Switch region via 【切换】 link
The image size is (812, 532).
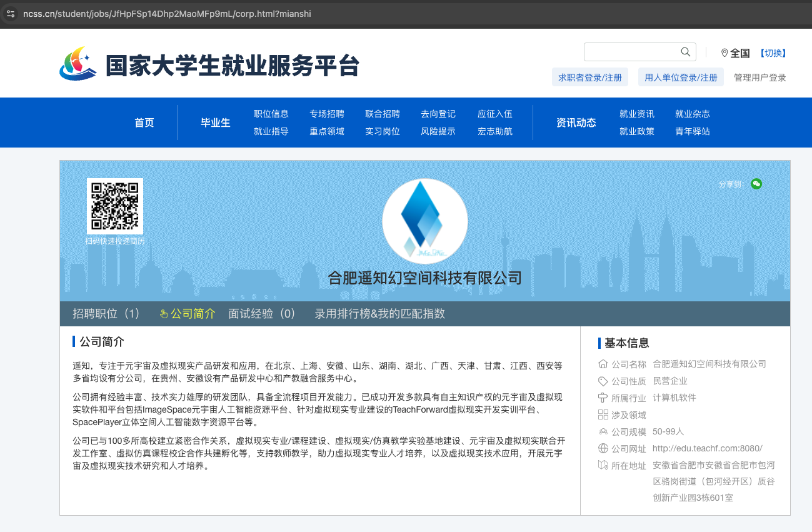coord(773,53)
